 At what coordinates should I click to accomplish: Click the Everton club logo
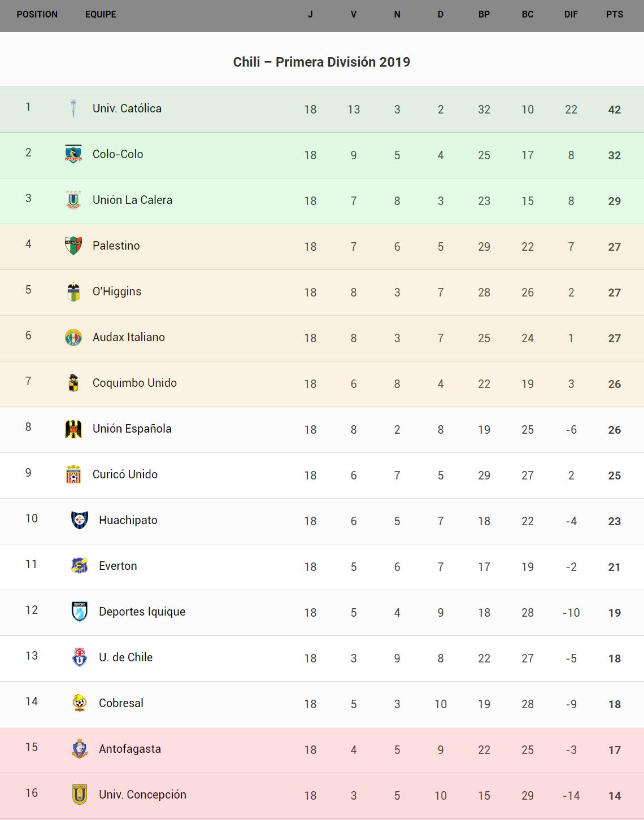point(80,566)
